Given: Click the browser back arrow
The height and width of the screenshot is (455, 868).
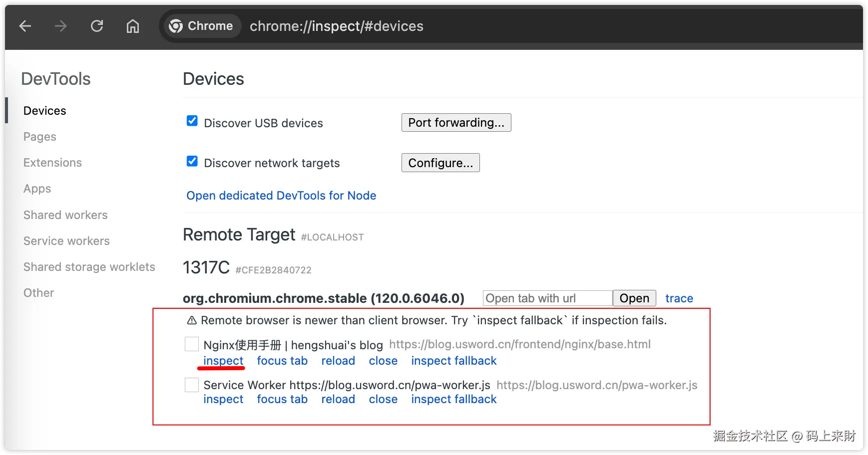Looking at the screenshot, I should tap(25, 26).
